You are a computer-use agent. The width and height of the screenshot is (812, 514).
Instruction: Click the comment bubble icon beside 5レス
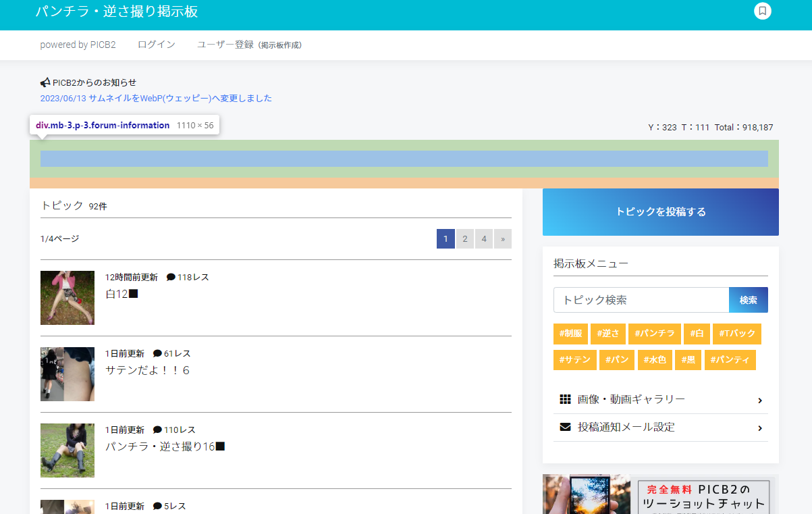point(158,505)
